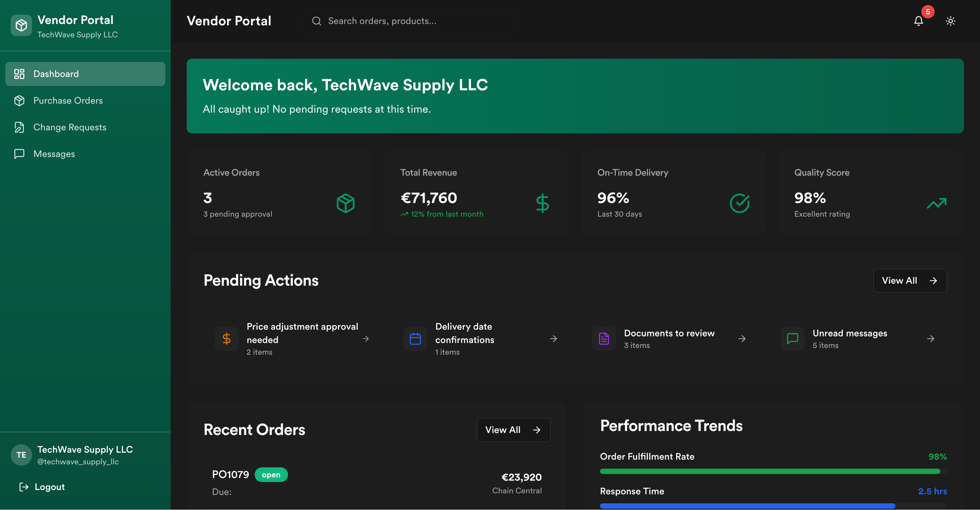The image size is (980, 510).
Task: Click the green checkmark on On-Time Delivery
Action: click(739, 203)
